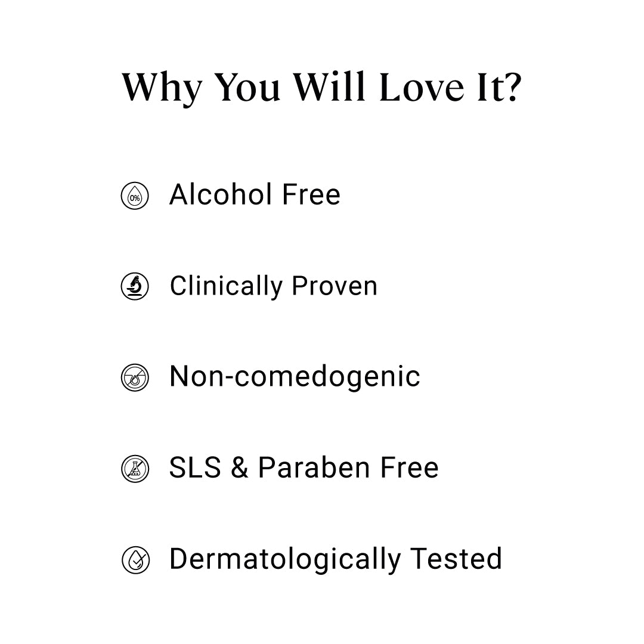644x644 pixels.
Task: Click the 'Why You Will Love It?' heading
Action: tap(321, 87)
